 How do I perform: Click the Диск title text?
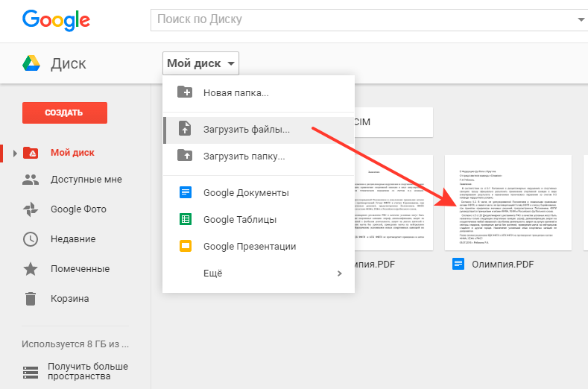(x=69, y=64)
